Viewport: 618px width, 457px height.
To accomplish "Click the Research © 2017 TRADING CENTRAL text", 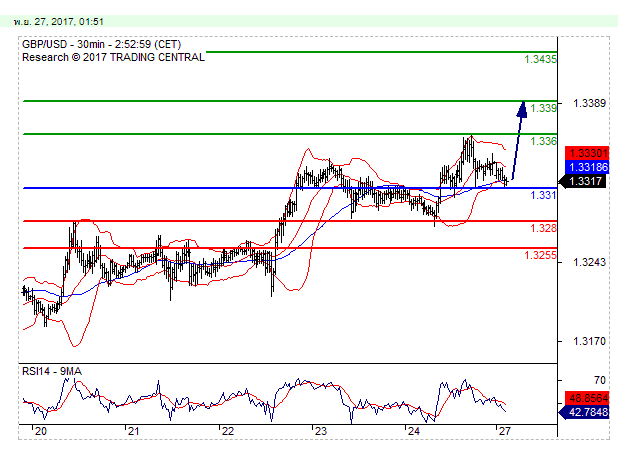I will [113, 58].
